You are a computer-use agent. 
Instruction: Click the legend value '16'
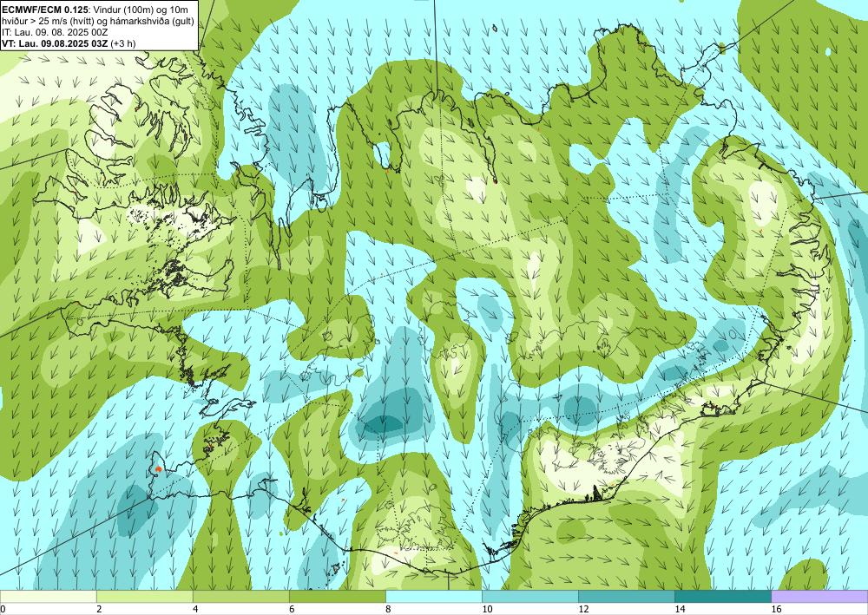click(x=775, y=609)
